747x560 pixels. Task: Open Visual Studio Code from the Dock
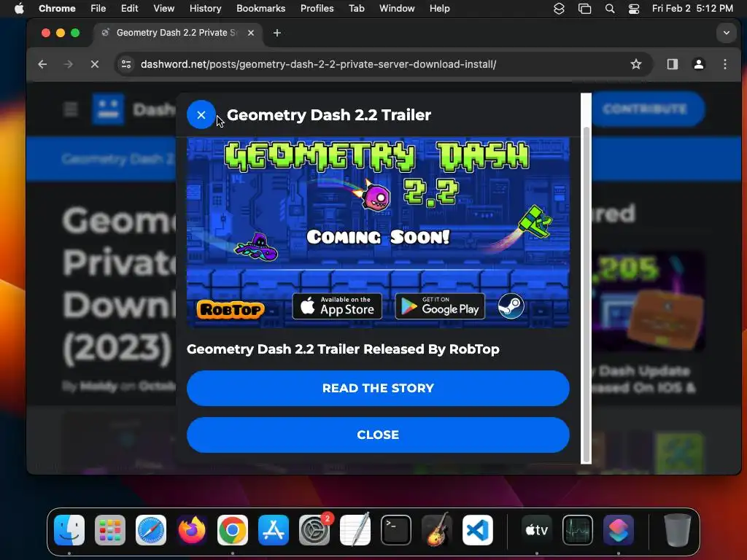[478, 530]
